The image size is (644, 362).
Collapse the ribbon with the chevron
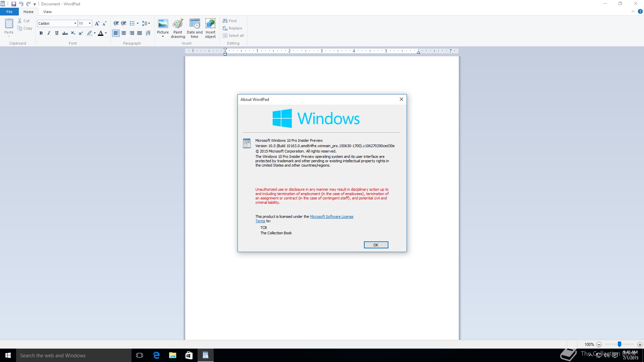click(633, 11)
